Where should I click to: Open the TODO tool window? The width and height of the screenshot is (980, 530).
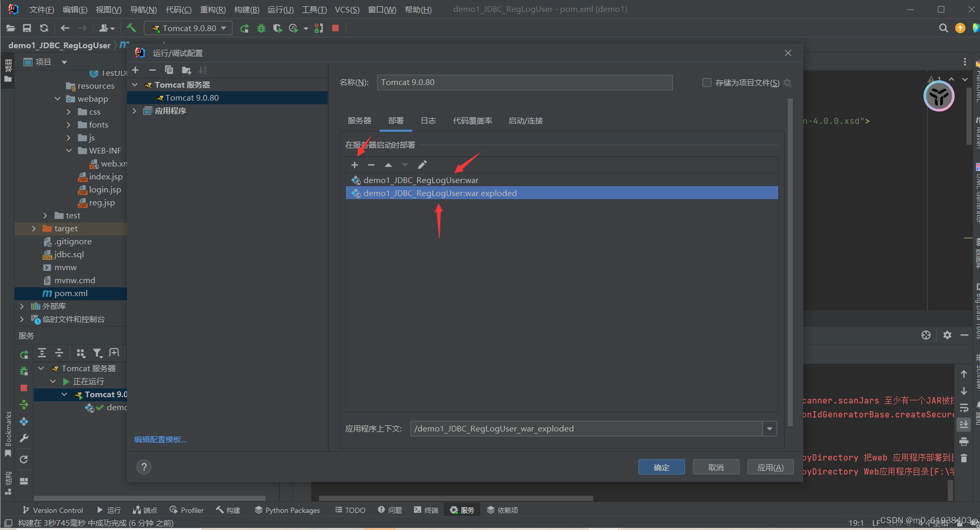[351, 510]
